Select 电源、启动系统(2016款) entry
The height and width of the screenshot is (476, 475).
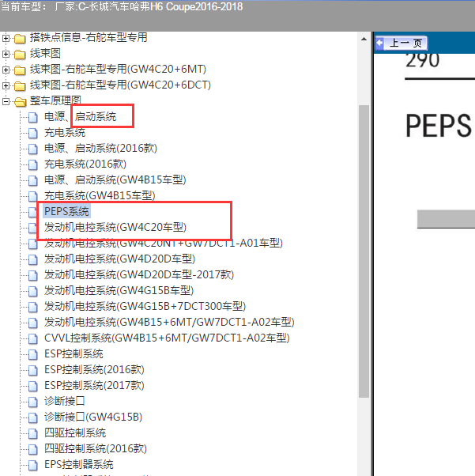coord(100,148)
